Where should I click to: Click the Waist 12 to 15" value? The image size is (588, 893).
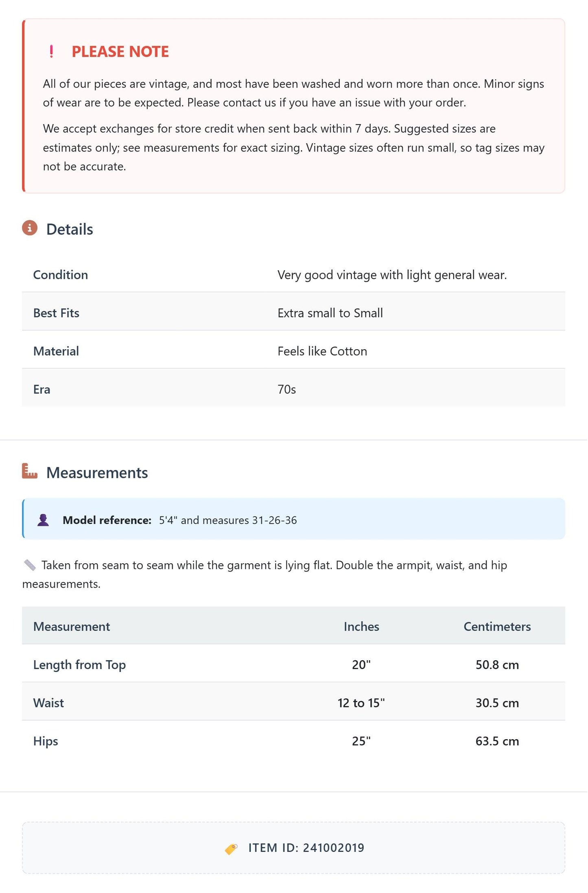click(361, 703)
